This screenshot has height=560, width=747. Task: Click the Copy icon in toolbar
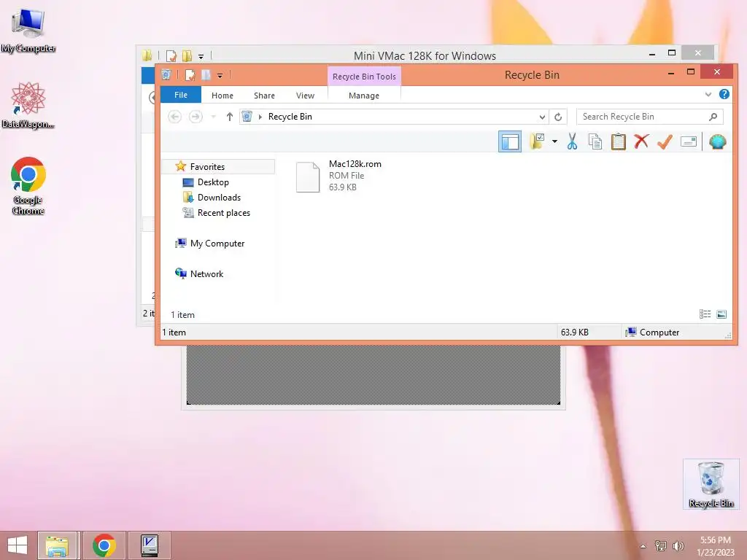pyautogui.click(x=595, y=141)
